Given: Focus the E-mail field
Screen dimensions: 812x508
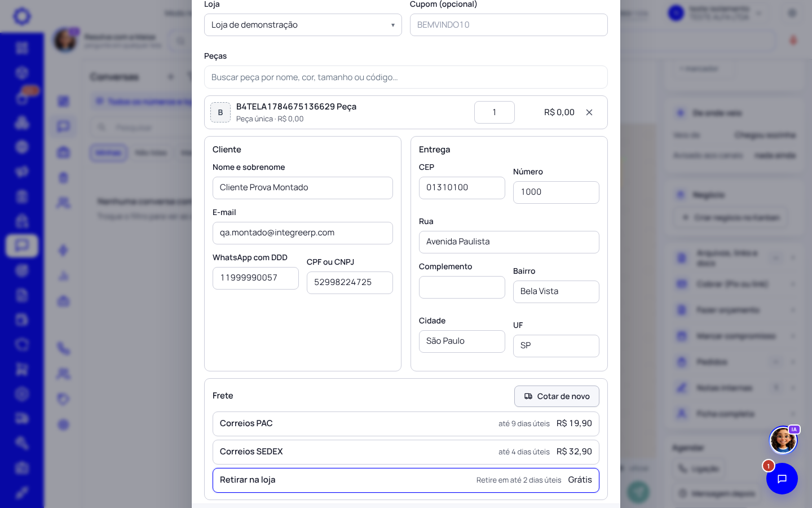Looking at the screenshot, I should coord(303,233).
